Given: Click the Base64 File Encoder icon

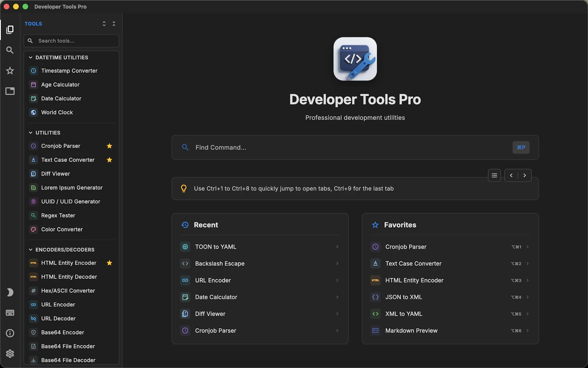Looking at the screenshot, I should [x=33, y=346].
